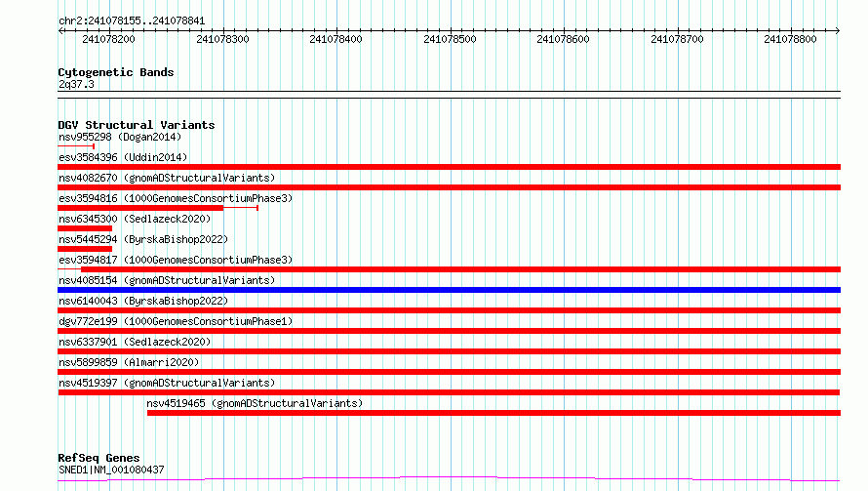The height and width of the screenshot is (491, 868).
Task: Open the dgv772e199 (1000GenomesConsortiumPhase1) label
Action: (x=176, y=321)
